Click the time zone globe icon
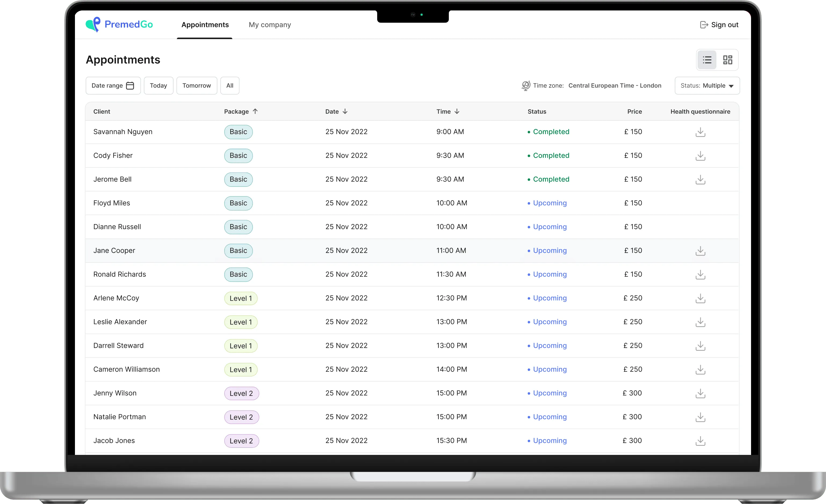 [x=526, y=86]
